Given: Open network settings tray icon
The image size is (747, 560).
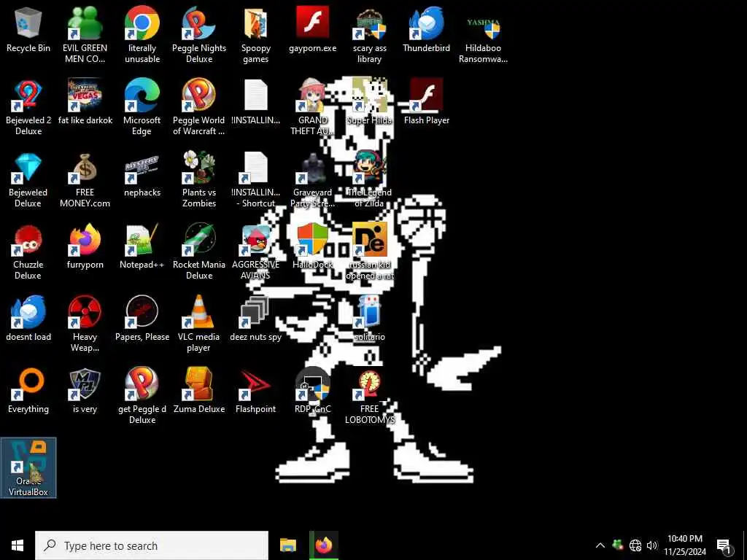Looking at the screenshot, I should pyautogui.click(x=635, y=545).
